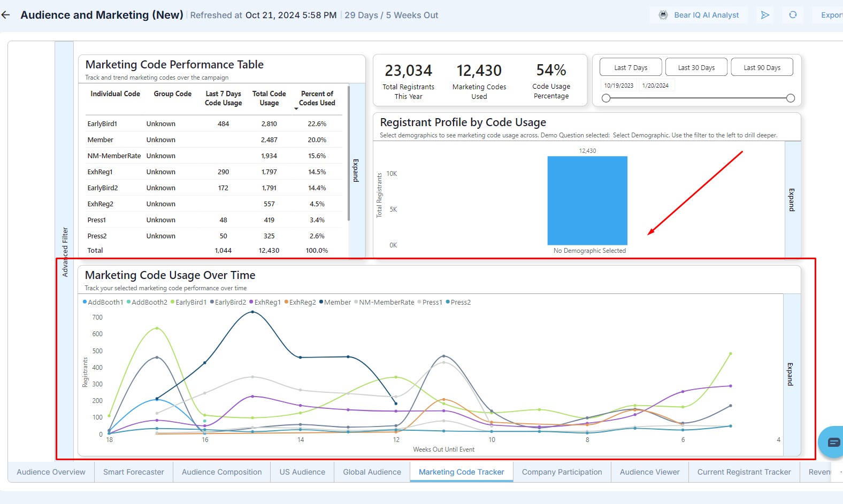This screenshot has height=504, width=843.
Task: Select Last 90 Days range
Action: pyautogui.click(x=762, y=67)
